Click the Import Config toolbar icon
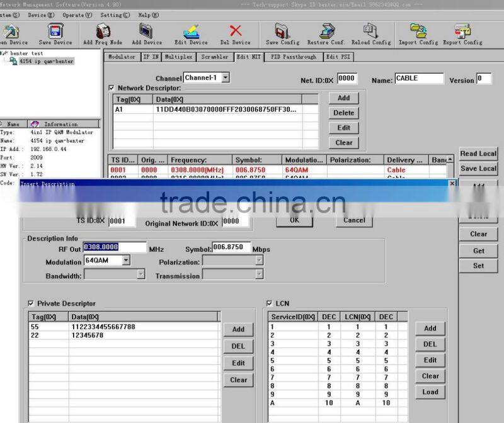Screen dimensions: 504x423 coord(418,31)
